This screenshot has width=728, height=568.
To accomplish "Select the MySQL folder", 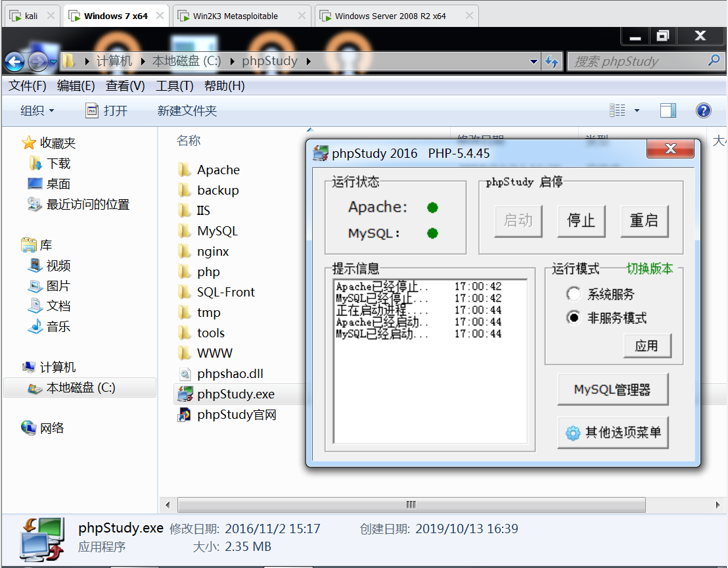I will click(x=208, y=231).
